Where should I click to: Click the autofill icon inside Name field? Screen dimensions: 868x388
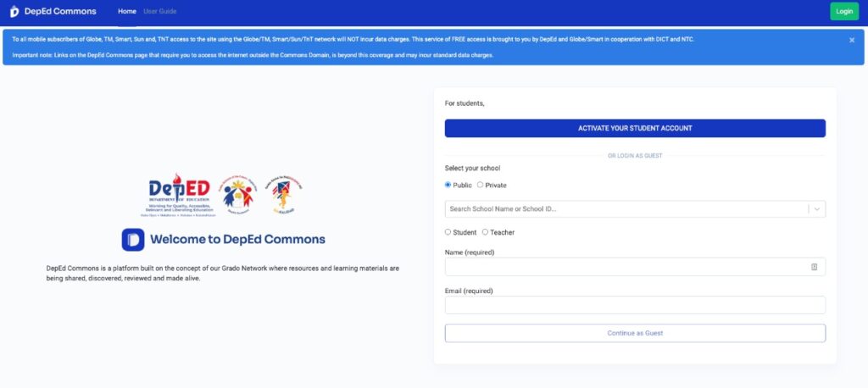click(815, 267)
